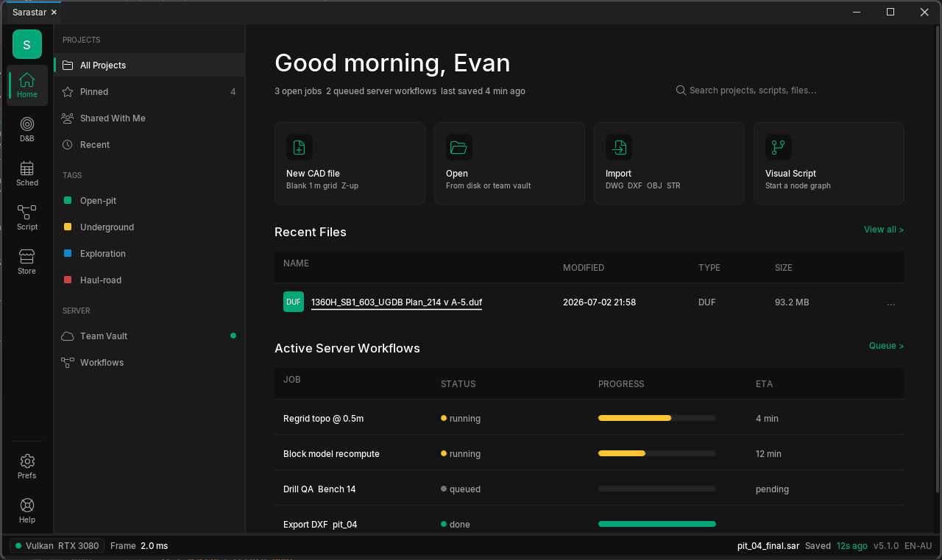Image resolution: width=942 pixels, height=560 pixels.
Task: Open the Sched calendar icon
Action: (x=27, y=168)
